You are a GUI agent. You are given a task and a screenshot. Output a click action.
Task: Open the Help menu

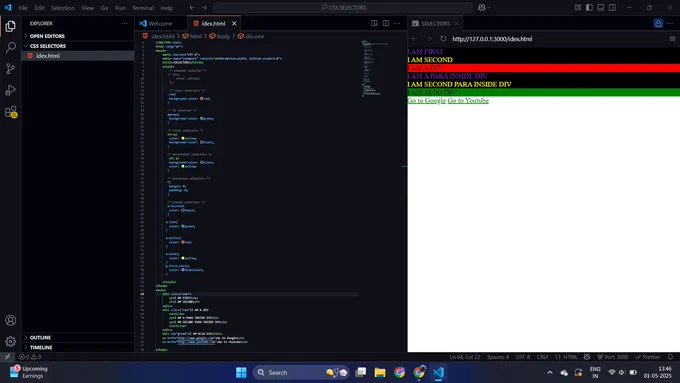167,8
